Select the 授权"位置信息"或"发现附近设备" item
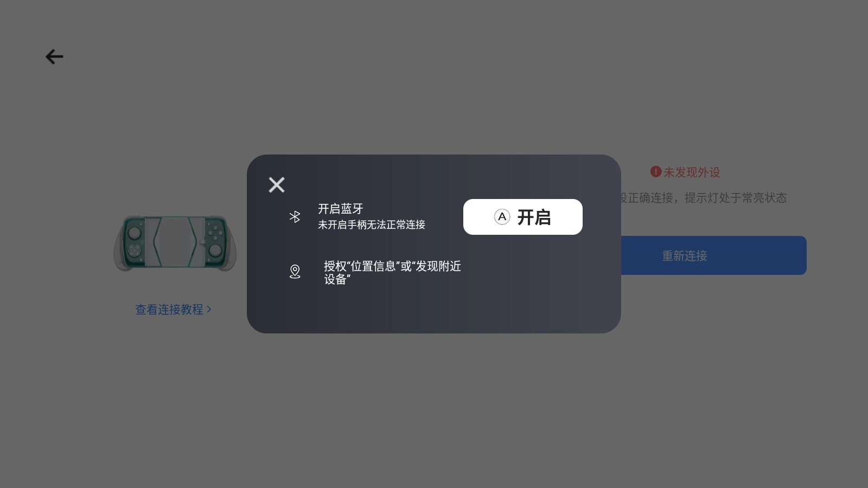This screenshot has height=488, width=868. click(392, 273)
